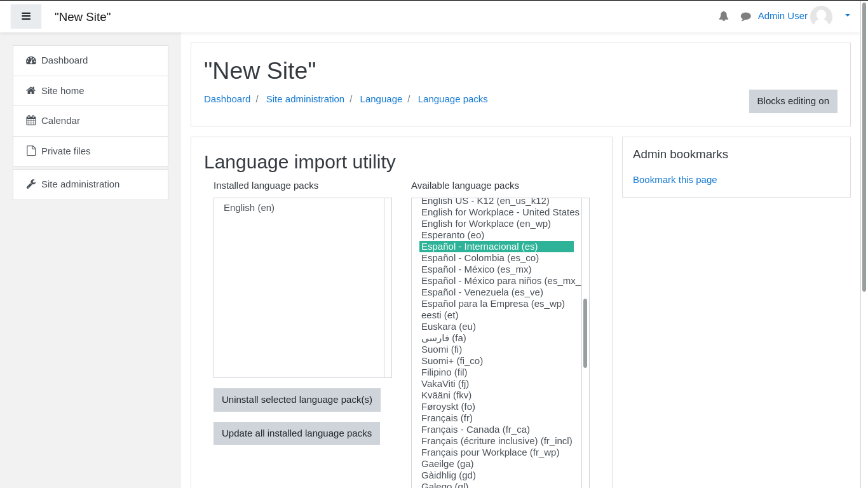Go to the Language breadcrumb link
The image size is (868, 488).
(x=381, y=99)
